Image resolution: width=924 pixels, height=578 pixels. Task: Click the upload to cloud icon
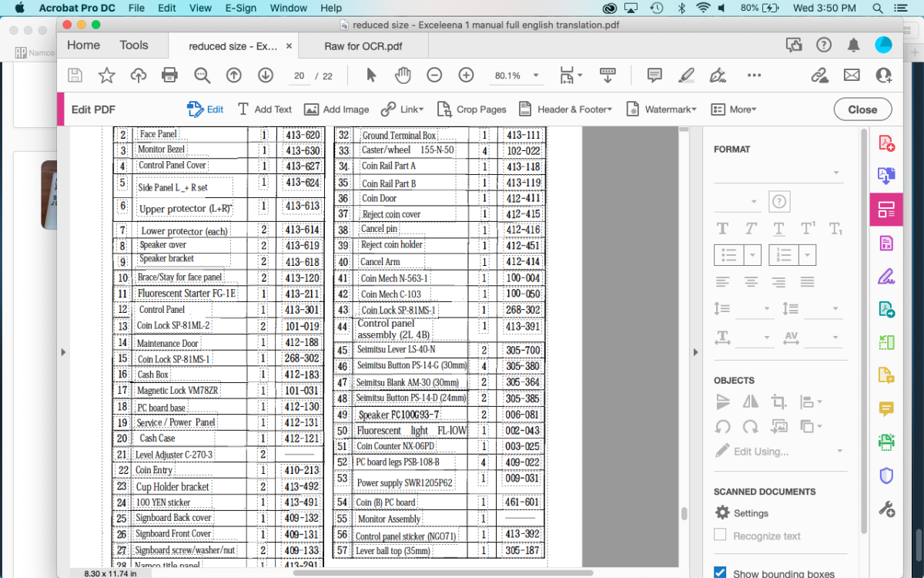pos(139,75)
